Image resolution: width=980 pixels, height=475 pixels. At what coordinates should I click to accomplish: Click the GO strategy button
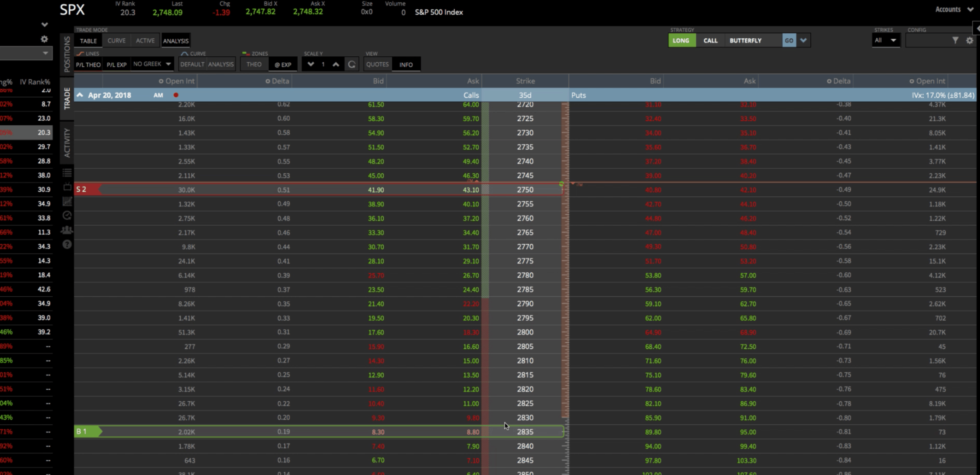(789, 40)
